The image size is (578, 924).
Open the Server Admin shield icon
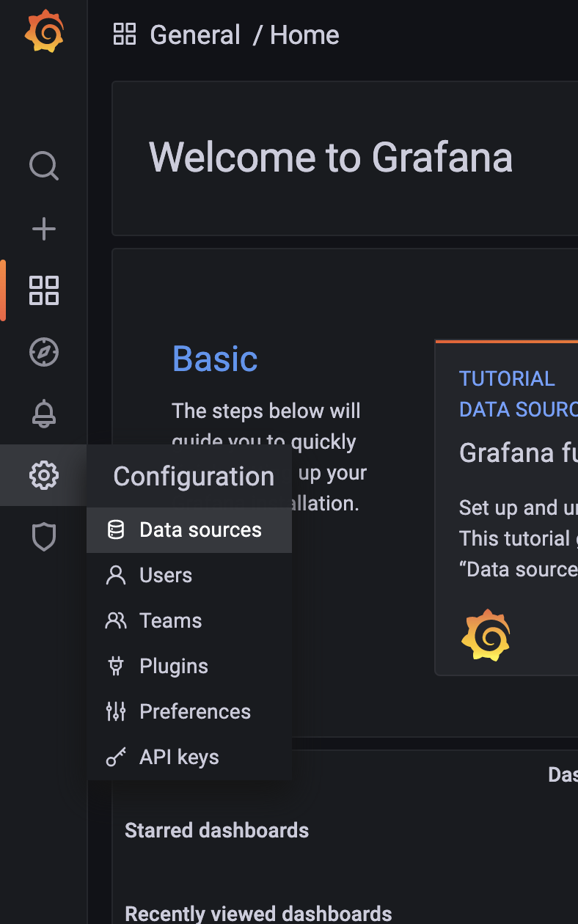tap(44, 538)
